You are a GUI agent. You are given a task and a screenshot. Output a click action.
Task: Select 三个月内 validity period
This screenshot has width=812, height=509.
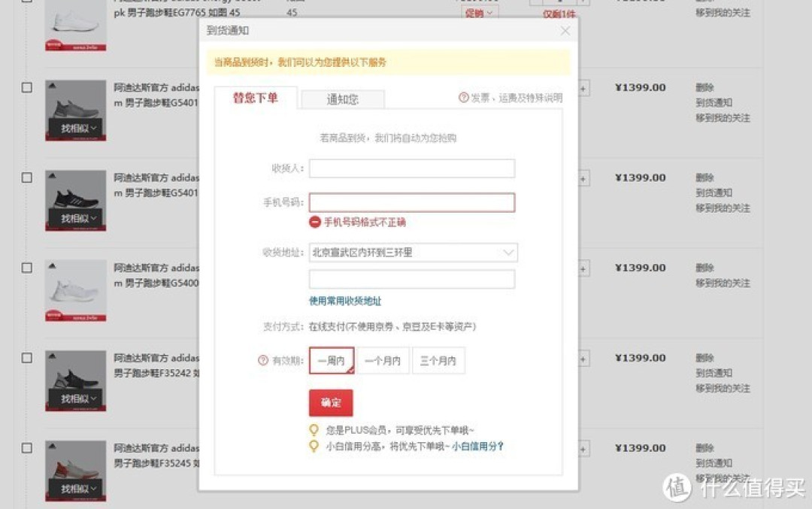438,360
